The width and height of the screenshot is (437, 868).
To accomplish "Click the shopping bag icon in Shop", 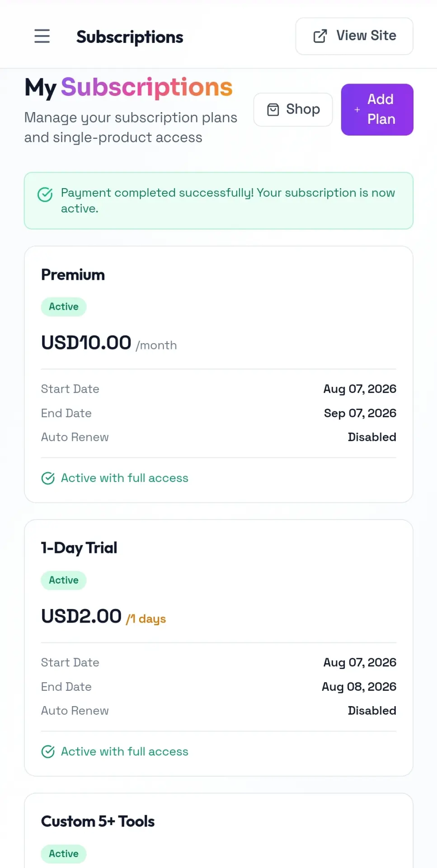I will (273, 109).
